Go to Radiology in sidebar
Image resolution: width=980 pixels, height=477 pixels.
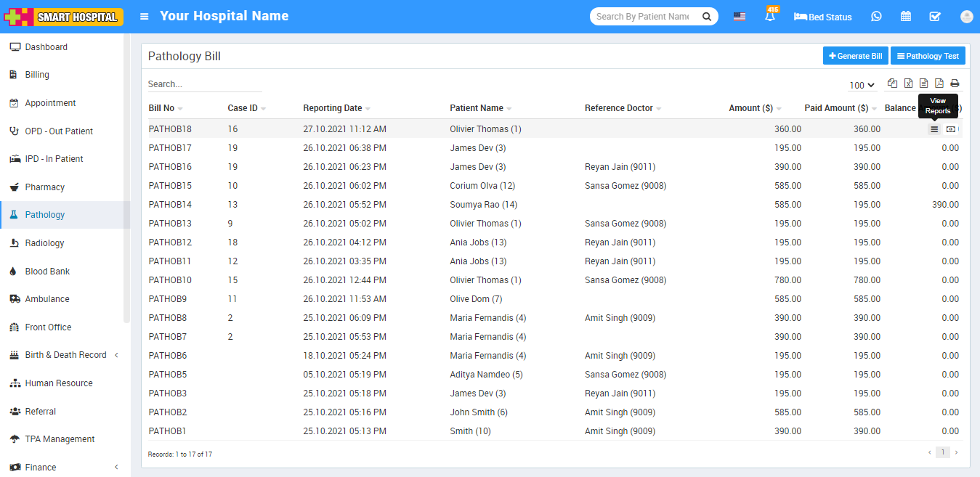(x=44, y=243)
